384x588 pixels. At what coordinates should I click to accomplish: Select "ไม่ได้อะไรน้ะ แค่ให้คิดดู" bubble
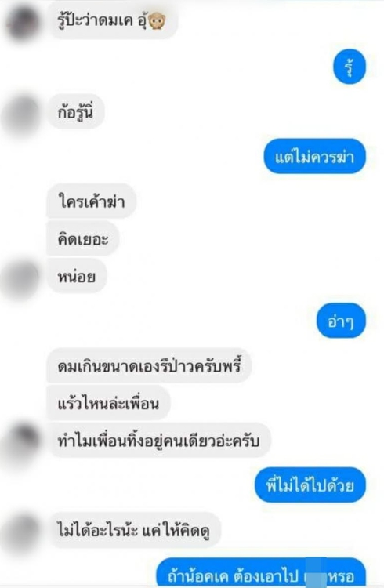point(134,530)
